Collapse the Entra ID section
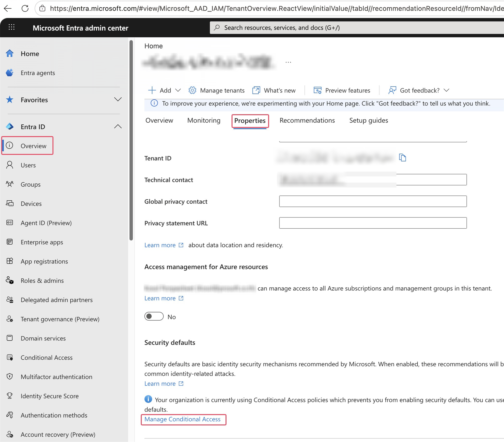Screen dimensions: 504x442 coord(118,127)
